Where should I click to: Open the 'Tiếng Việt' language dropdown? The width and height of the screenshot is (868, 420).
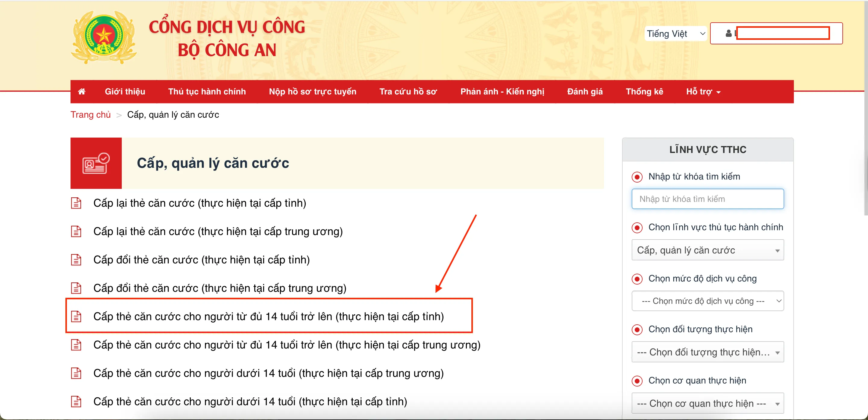pyautogui.click(x=675, y=33)
